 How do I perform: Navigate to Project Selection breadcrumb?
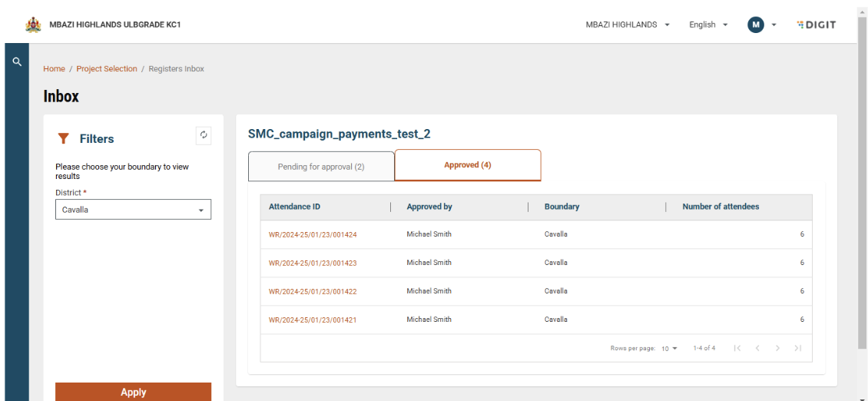[107, 69]
